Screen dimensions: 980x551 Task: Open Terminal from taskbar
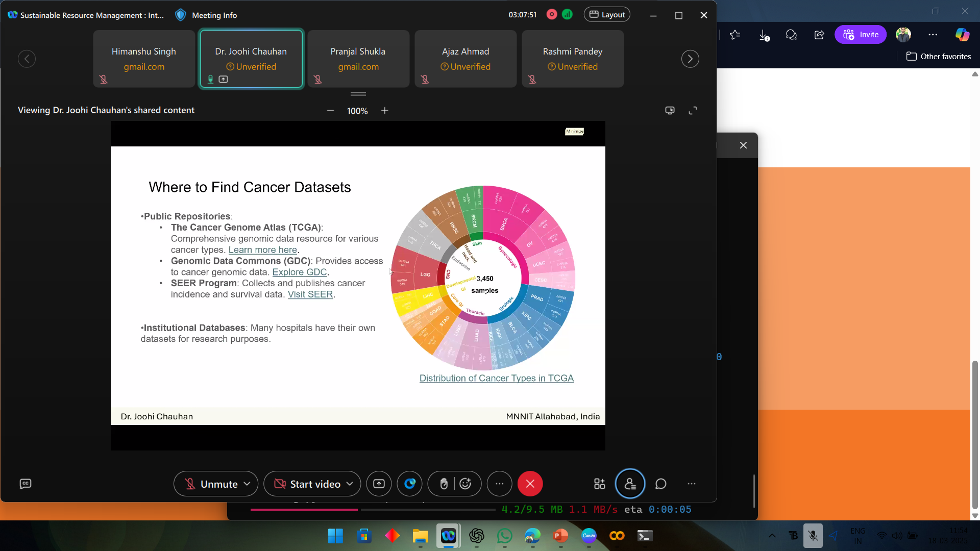(x=645, y=536)
